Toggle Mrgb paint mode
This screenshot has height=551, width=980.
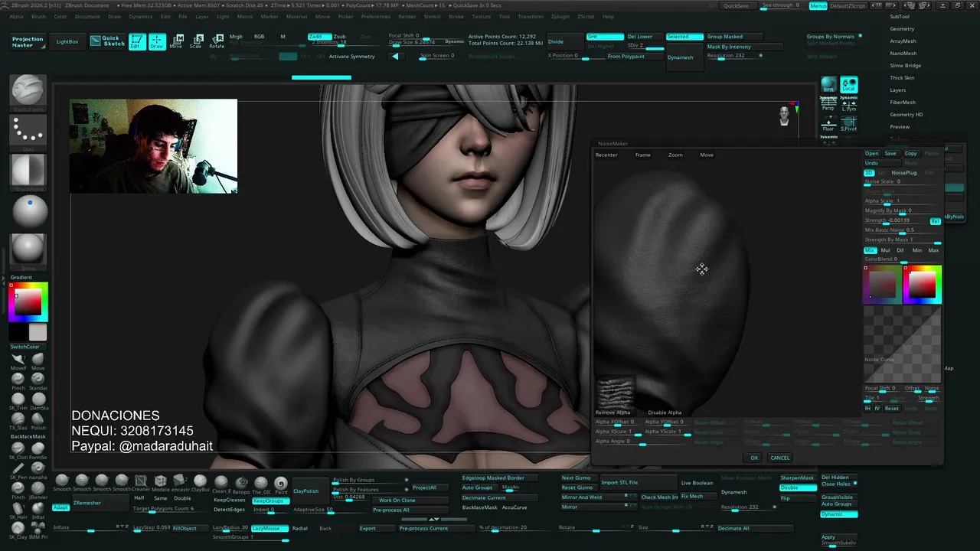236,36
